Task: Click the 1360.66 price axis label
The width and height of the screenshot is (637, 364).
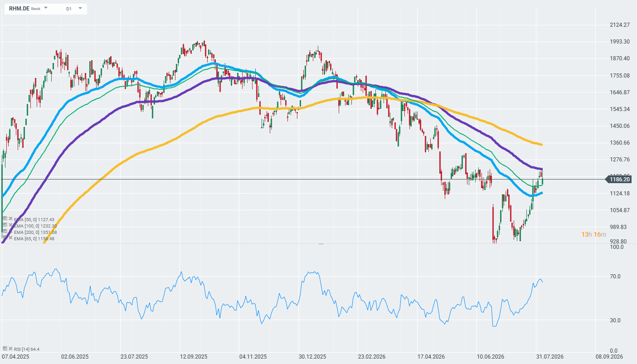Action: (620, 143)
